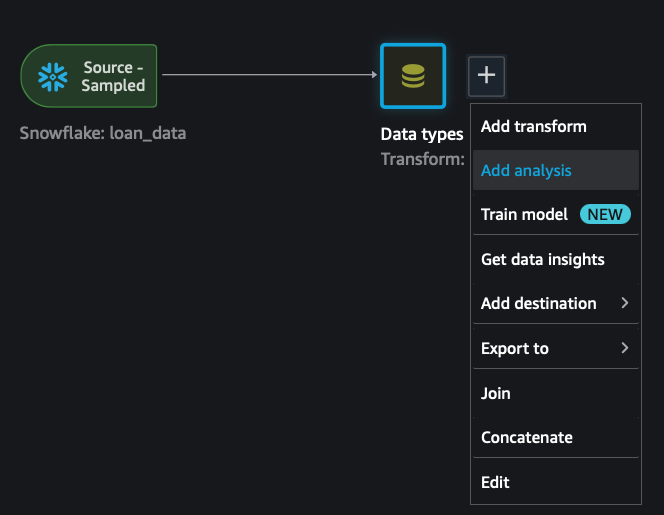Click the Snowflake logo icon in the source node
664x515 pixels.
[x=51, y=76]
